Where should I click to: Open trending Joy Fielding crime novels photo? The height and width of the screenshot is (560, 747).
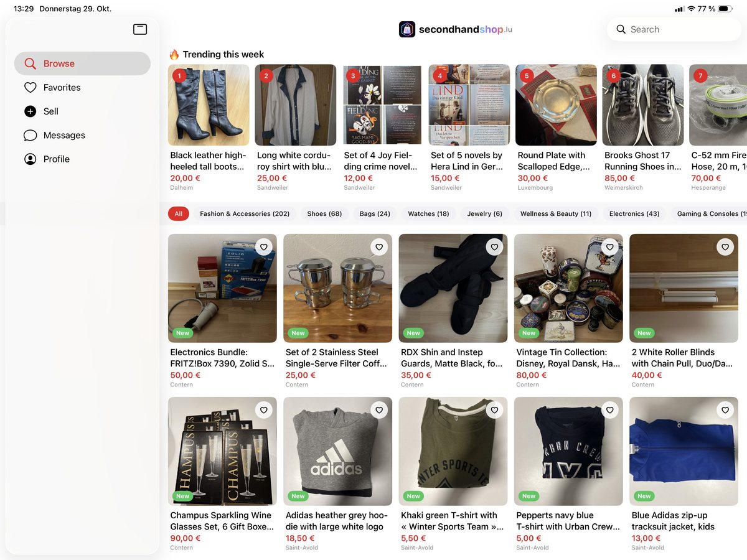tap(382, 105)
